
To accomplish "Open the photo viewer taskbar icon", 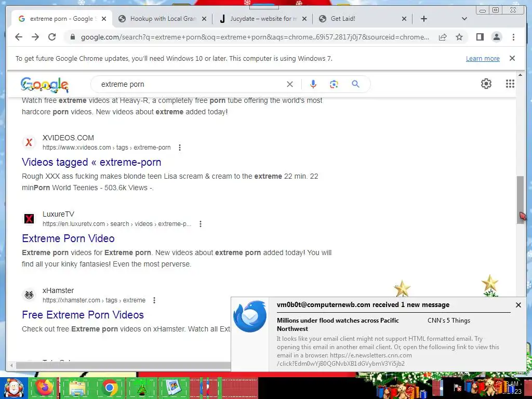I will (x=174, y=388).
